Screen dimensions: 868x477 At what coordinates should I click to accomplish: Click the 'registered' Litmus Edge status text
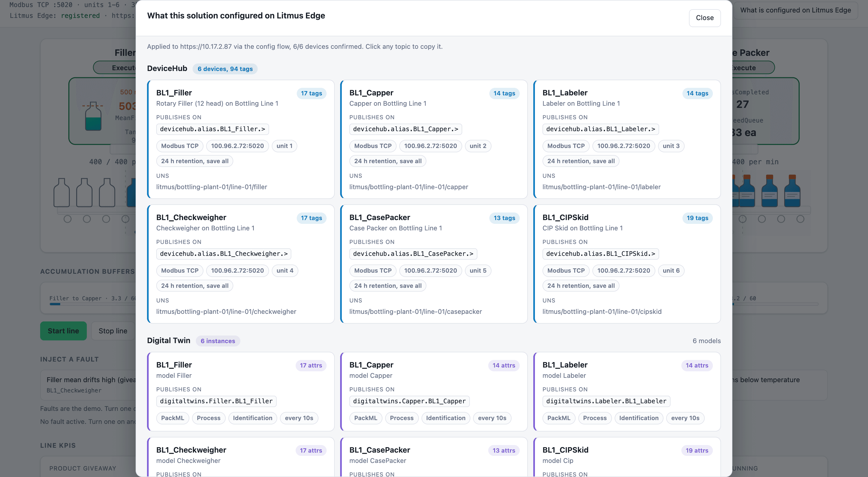pos(80,16)
